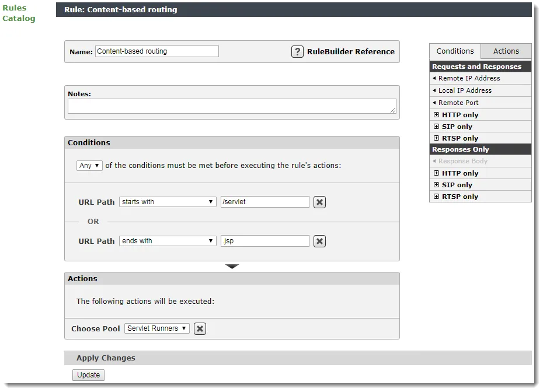Screen dimensions: 543x392
Task: Edit the .jsp URL path value
Action: 265,241
